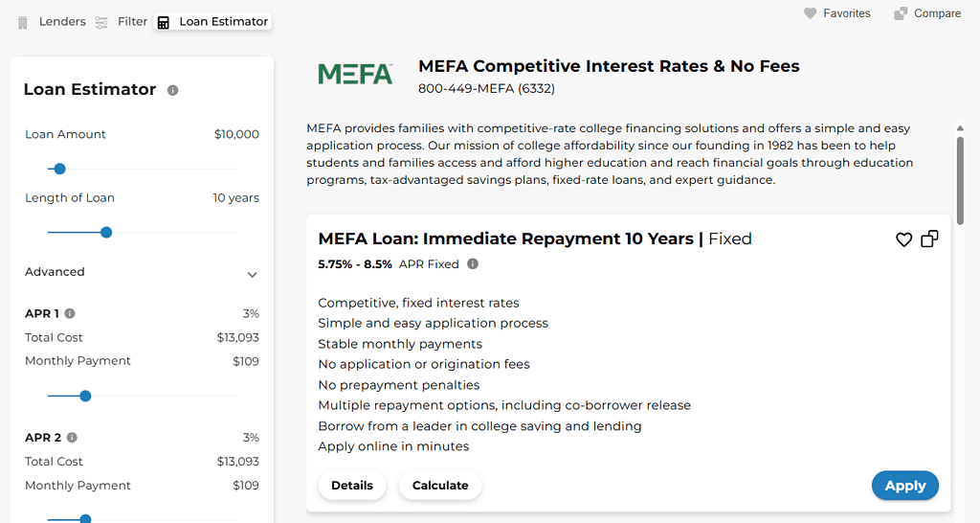Collapse the Advanced section chevron

252,274
